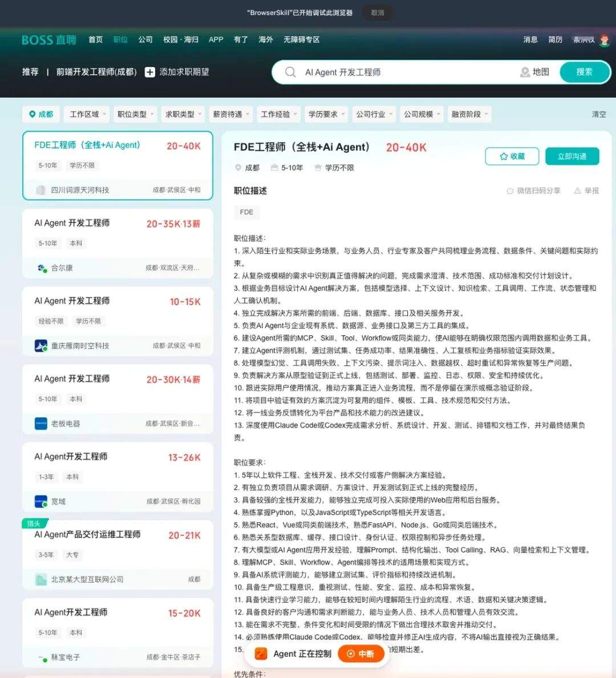Expand the 公司行业 filter dropdown
The height and width of the screenshot is (678, 616).
tap(374, 114)
